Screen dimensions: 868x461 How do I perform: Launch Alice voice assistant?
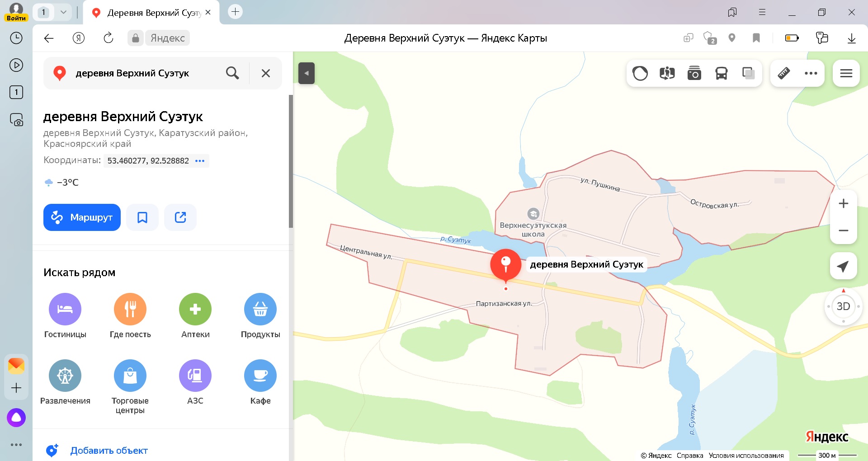[16, 418]
